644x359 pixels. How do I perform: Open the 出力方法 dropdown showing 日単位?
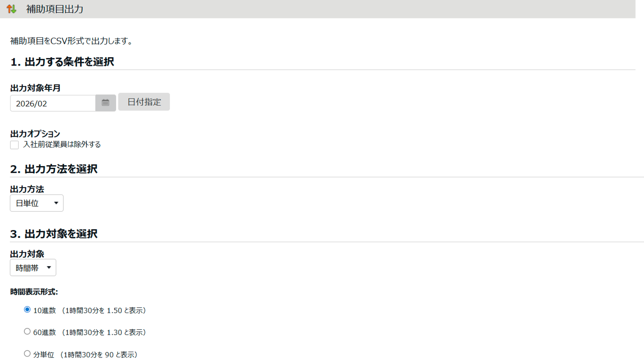click(36, 203)
